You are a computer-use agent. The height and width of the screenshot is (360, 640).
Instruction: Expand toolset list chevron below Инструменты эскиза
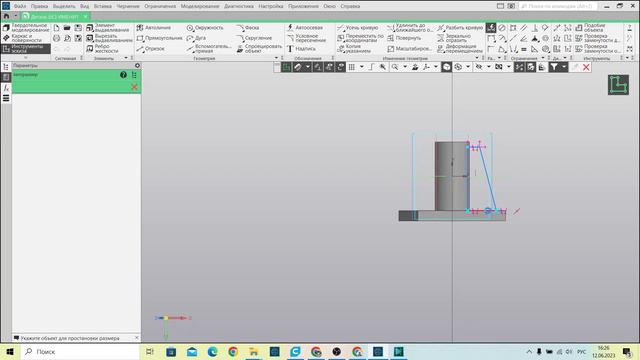pyautogui.click(x=26, y=58)
